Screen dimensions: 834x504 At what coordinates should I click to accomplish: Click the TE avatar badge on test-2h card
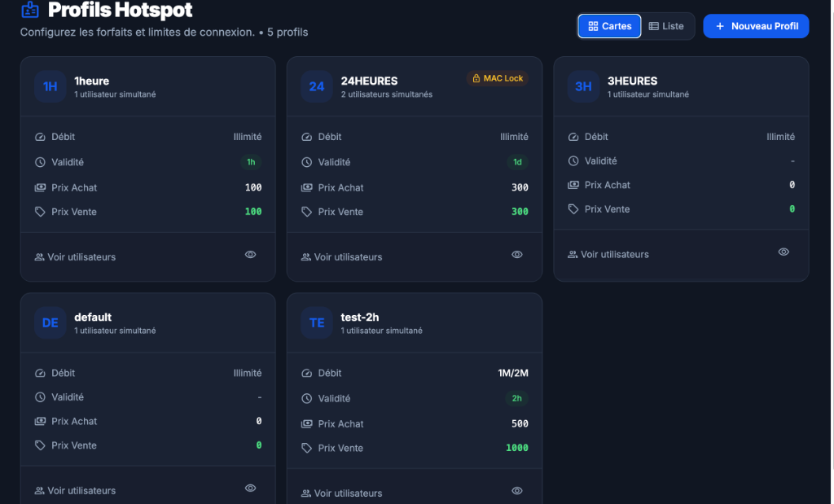point(317,322)
